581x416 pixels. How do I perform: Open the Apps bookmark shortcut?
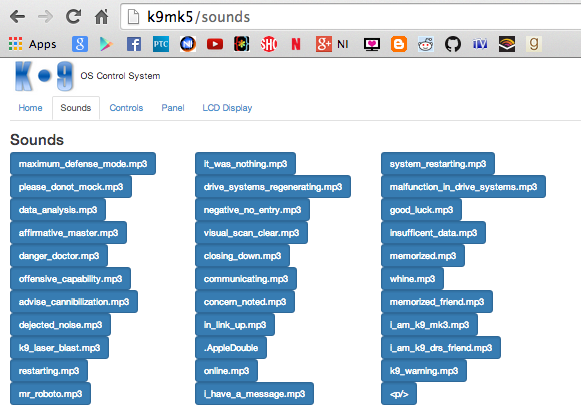coord(33,44)
